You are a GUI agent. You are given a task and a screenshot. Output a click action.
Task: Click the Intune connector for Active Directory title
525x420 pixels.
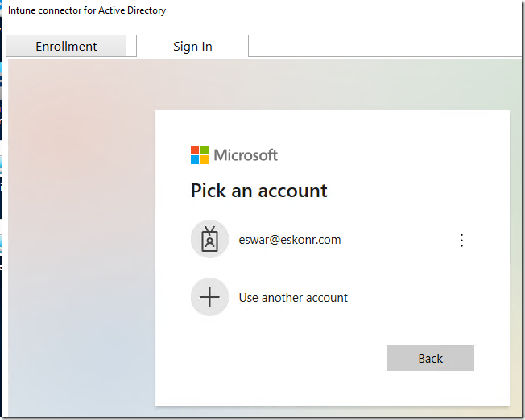pos(87,10)
